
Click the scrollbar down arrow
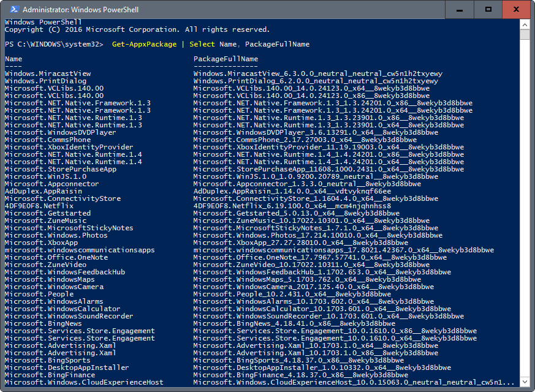coord(525,382)
